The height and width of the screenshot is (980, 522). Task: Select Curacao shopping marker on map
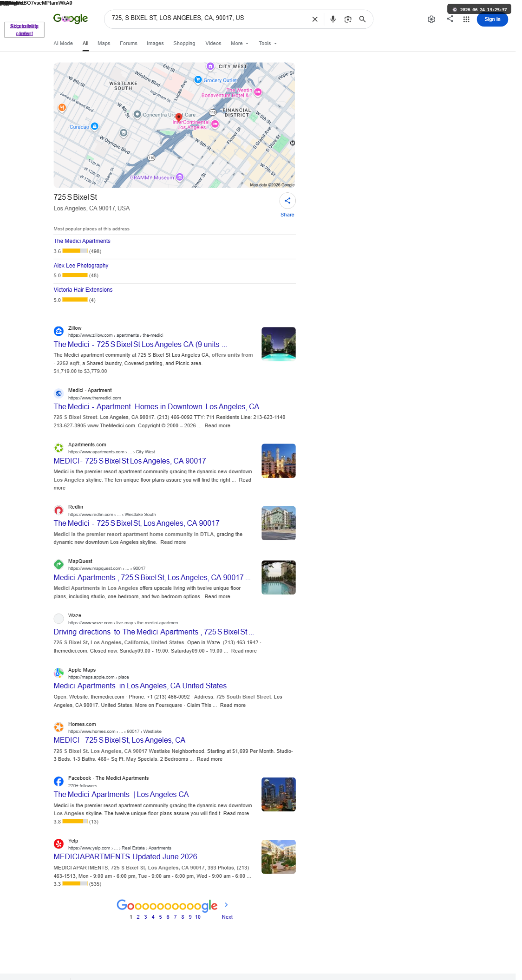(95, 126)
